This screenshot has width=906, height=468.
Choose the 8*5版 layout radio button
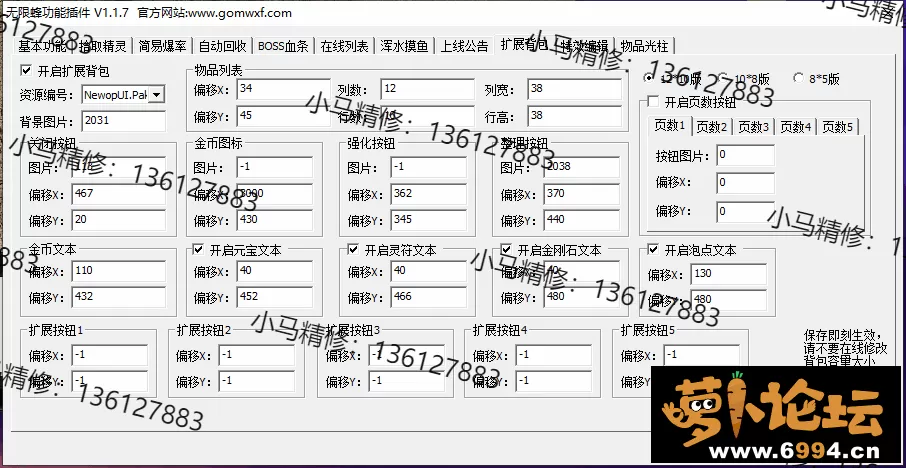pos(798,78)
